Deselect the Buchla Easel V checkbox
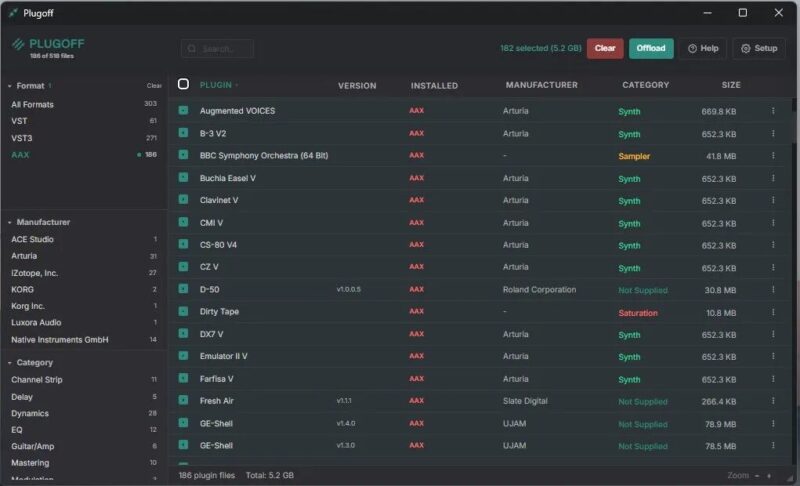Image resolution: width=800 pixels, height=486 pixels. [183, 177]
